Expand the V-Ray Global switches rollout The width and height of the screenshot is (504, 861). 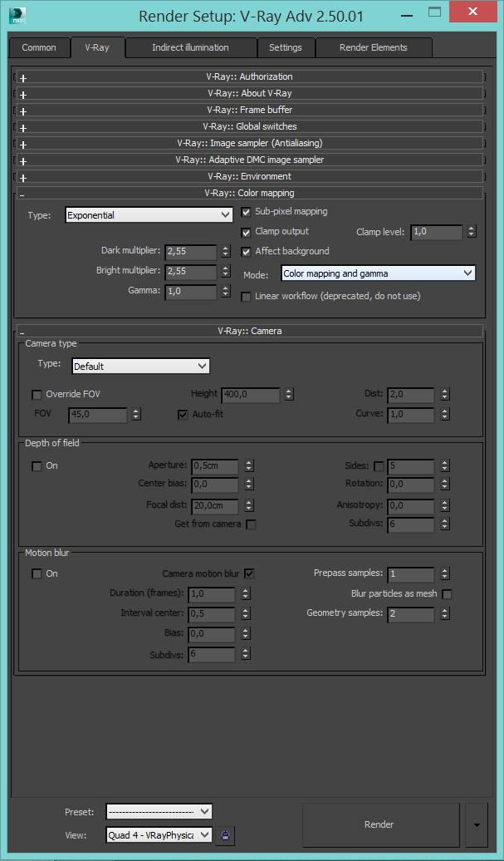(x=22, y=126)
